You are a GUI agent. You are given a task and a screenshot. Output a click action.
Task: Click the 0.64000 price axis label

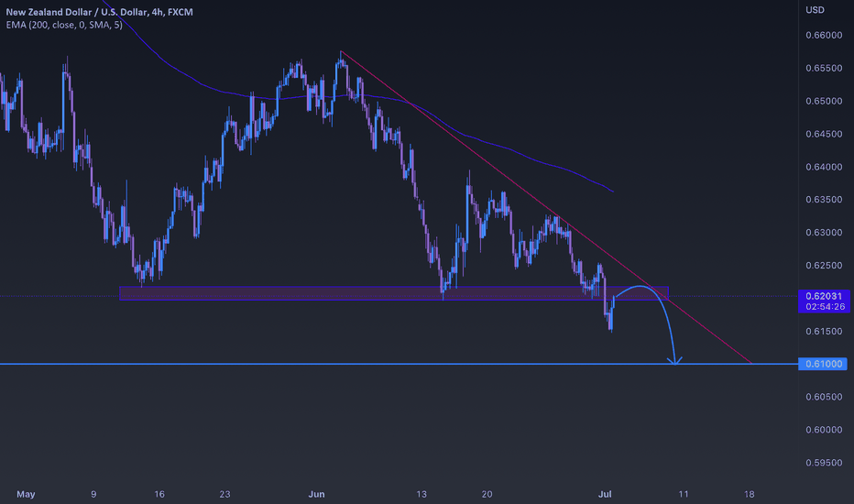point(824,167)
